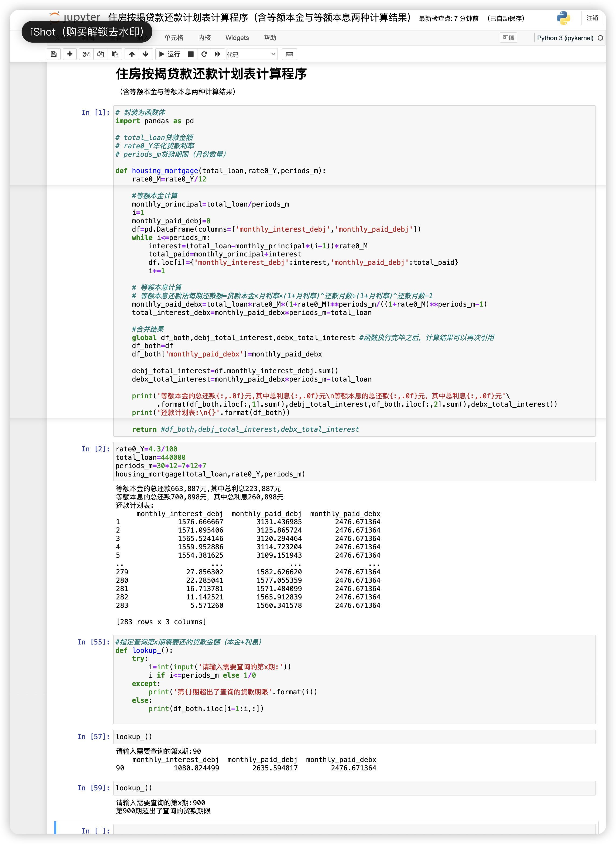616x844 pixels.
Task: Restart kernel and run all cells icon
Action: coord(217,54)
